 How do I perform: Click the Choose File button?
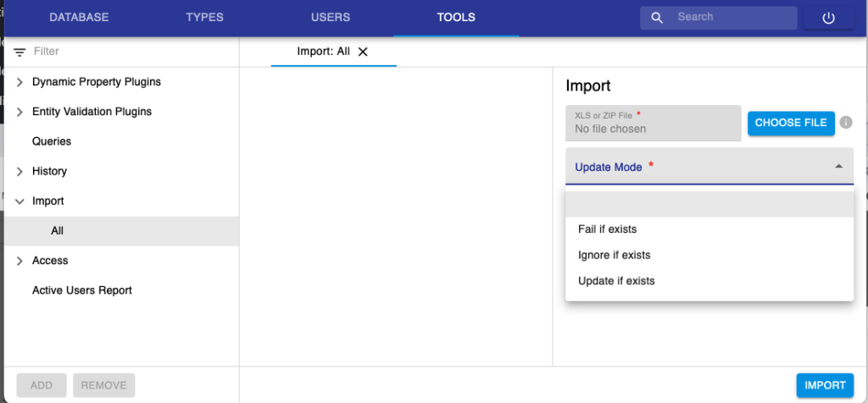click(x=791, y=123)
